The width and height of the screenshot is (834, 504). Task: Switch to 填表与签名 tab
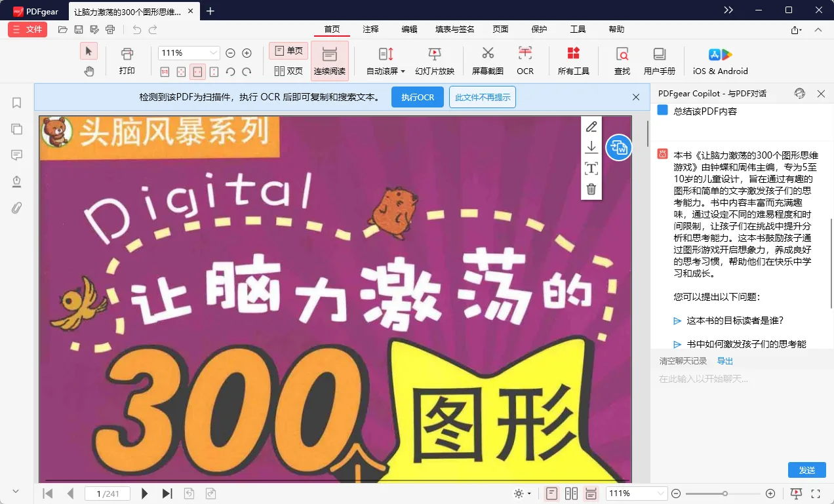455,29
